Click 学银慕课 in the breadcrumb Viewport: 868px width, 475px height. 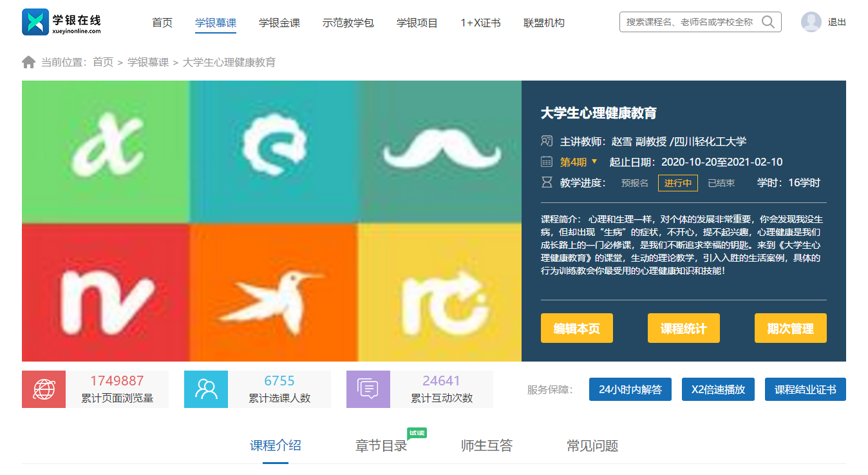click(x=148, y=62)
